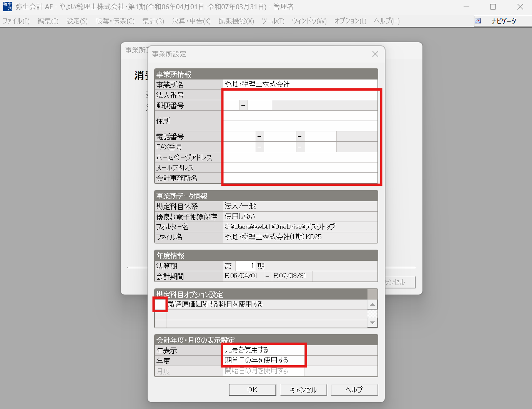Screen dimensions: 532x409
Task: Click the フォルダー名 path value
Action: [x=280, y=227]
